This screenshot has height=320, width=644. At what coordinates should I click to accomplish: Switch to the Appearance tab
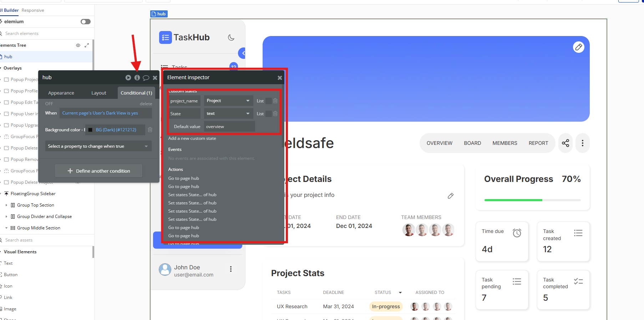61,93
